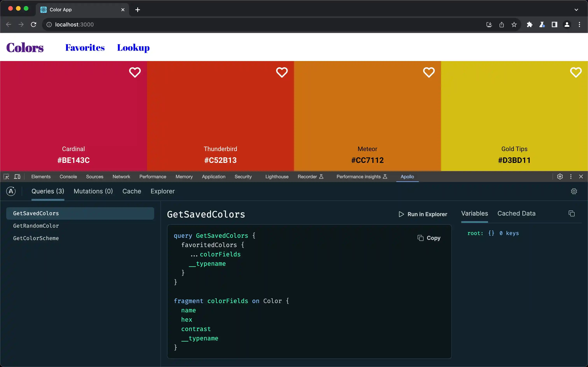Open DevTools settings gear
Image resolution: width=588 pixels, height=367 pixels.
coord(560,177)
